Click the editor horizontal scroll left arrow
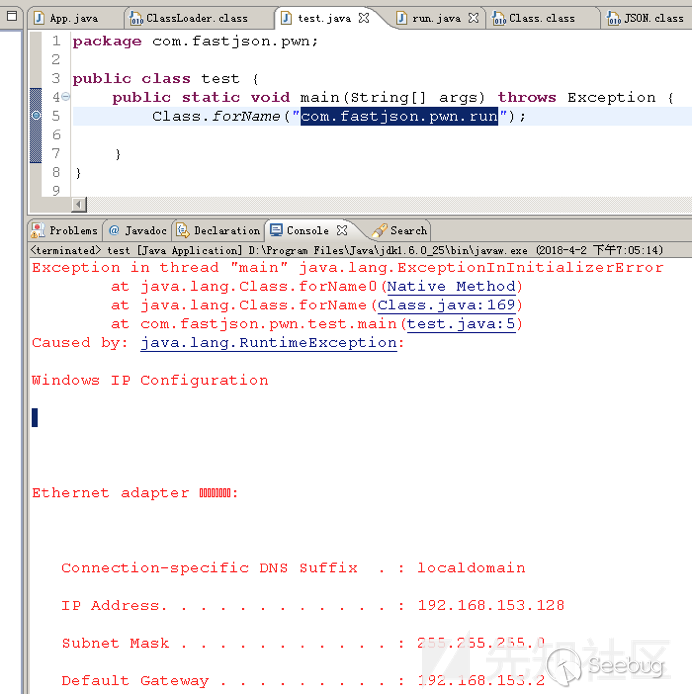The image size is (692, 694). click(79, 204)
